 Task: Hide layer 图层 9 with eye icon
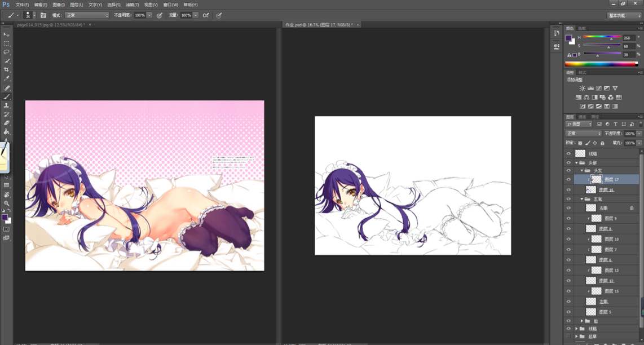[x=569, y=219]
